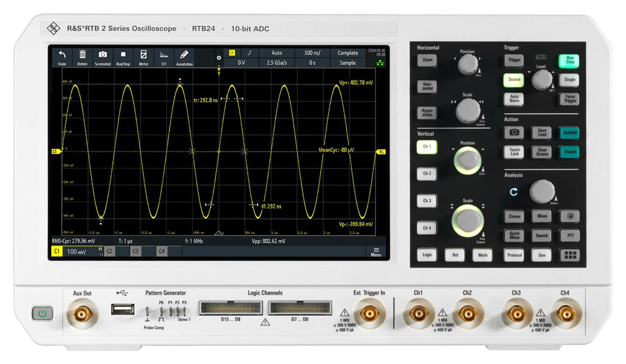Viewport: 626px width, 364px height.
Task: Open the on-screen Menu hamburger
Action: (x=376, y=251)
